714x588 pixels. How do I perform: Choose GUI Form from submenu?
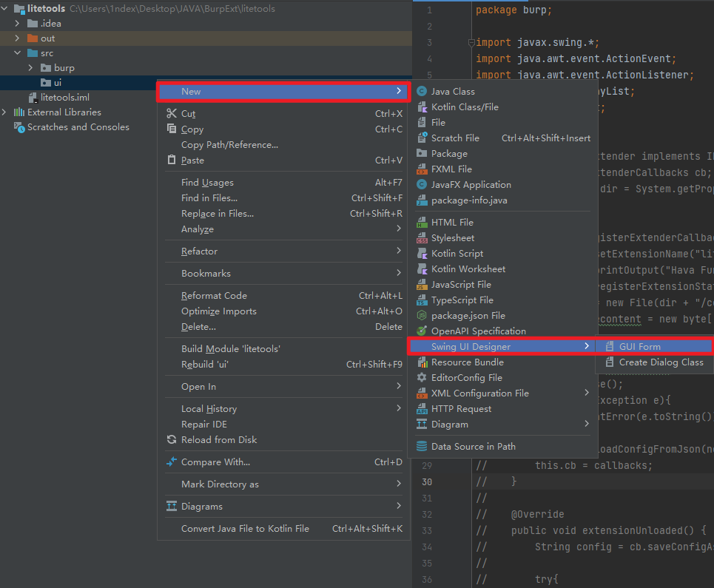654,347
